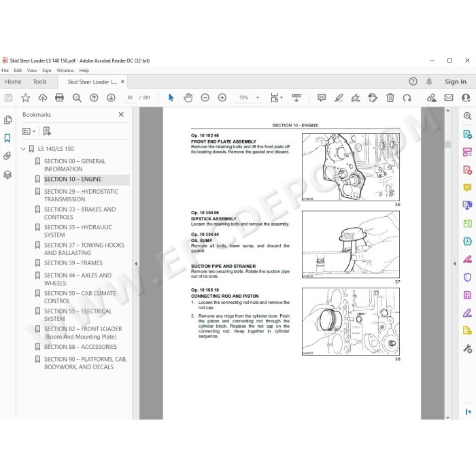Collapse the left navigation pane arrow
The height and width of the screenshot is (476, 476).
[x=136, y=264]
